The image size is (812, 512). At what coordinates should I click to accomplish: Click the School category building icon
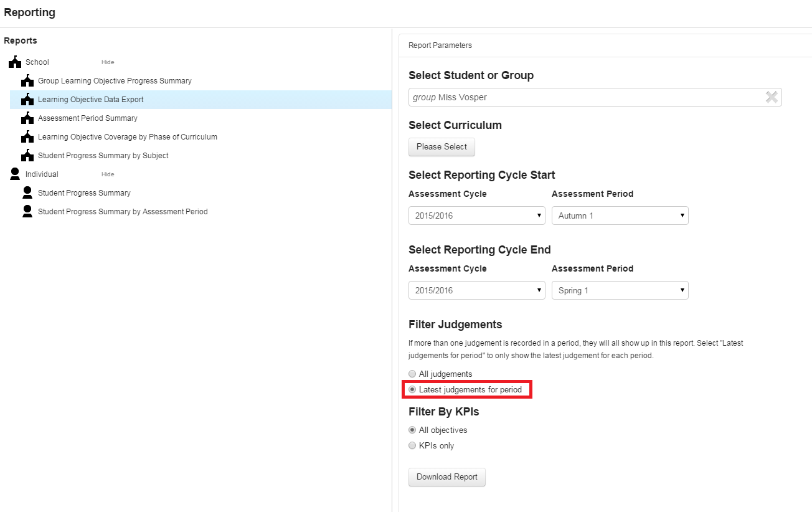[x=15, y=62]
